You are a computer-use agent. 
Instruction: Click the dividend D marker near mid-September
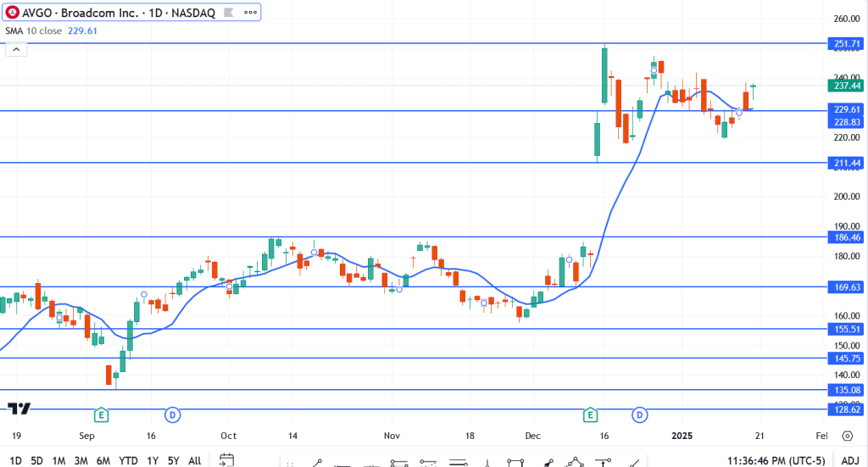tap(172, 414)
